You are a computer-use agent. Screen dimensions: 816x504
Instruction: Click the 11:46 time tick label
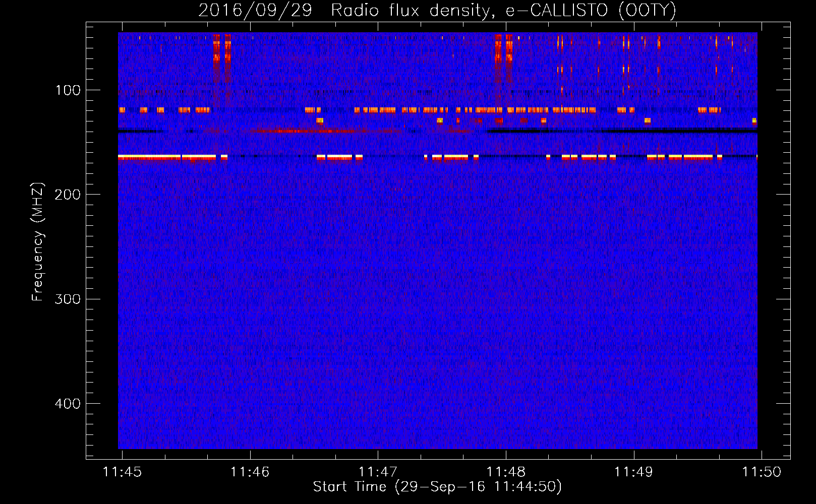tap(250, 472)
